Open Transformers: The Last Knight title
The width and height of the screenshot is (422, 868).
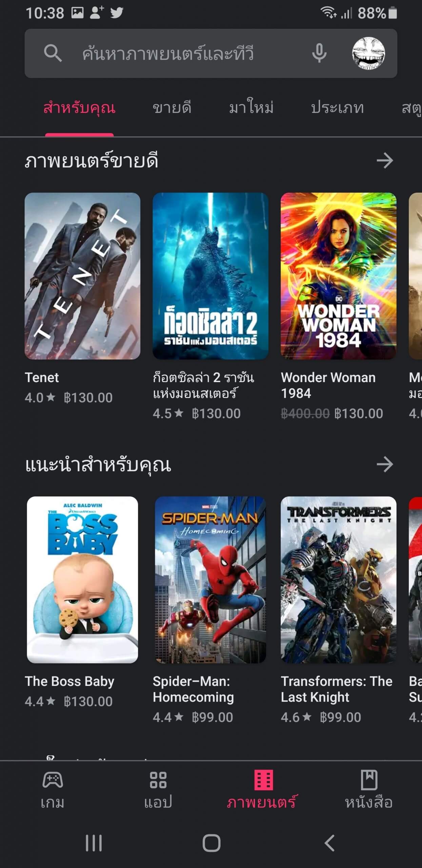tap(337, 689)
